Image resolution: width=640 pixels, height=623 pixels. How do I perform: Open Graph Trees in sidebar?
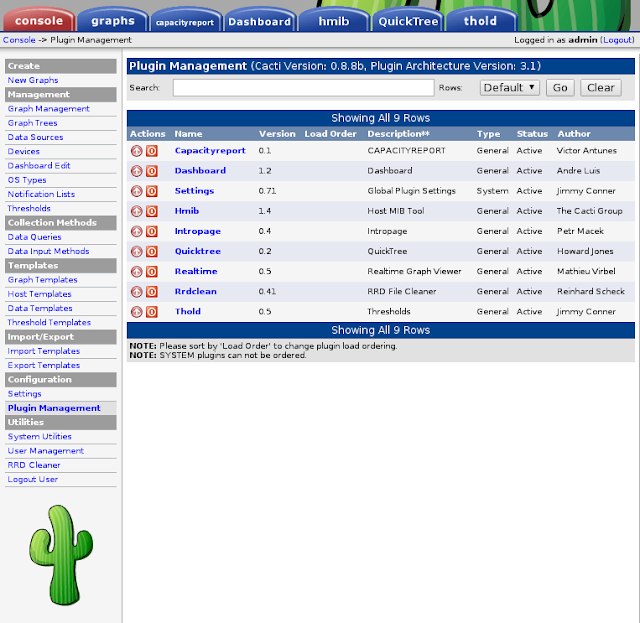(32, 123)
